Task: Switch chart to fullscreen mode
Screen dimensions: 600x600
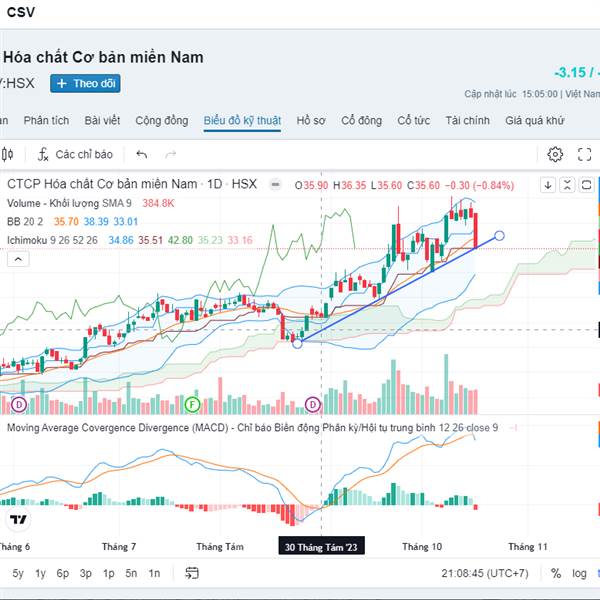Action: (x=584, y=155)
